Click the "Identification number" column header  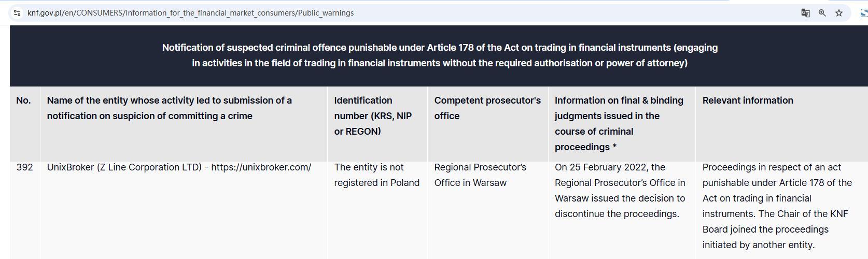pyautogui.click(x=373, y=116)
